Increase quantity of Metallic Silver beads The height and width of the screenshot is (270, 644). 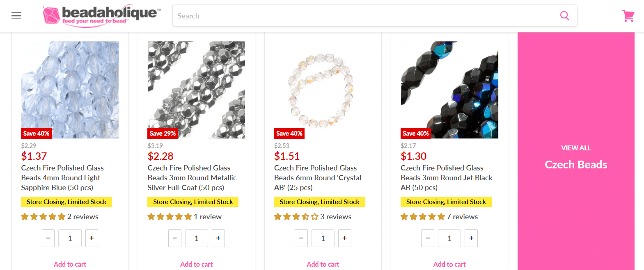pos(218,238)
